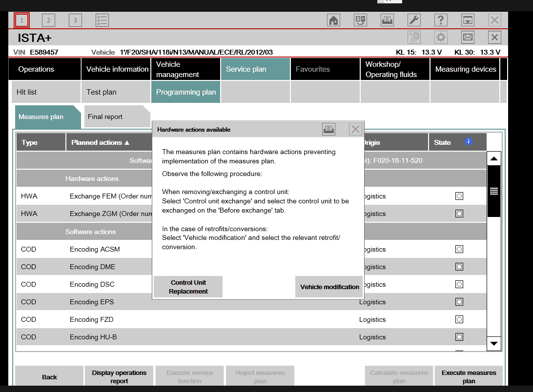Toggle state box for Exchange FEM row

pos(459,196)
